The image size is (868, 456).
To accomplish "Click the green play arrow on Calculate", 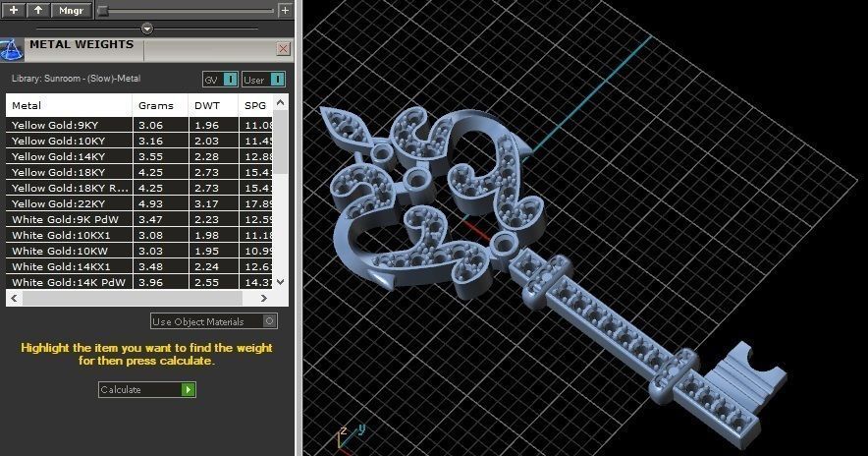I will click(x=189, y=389).
